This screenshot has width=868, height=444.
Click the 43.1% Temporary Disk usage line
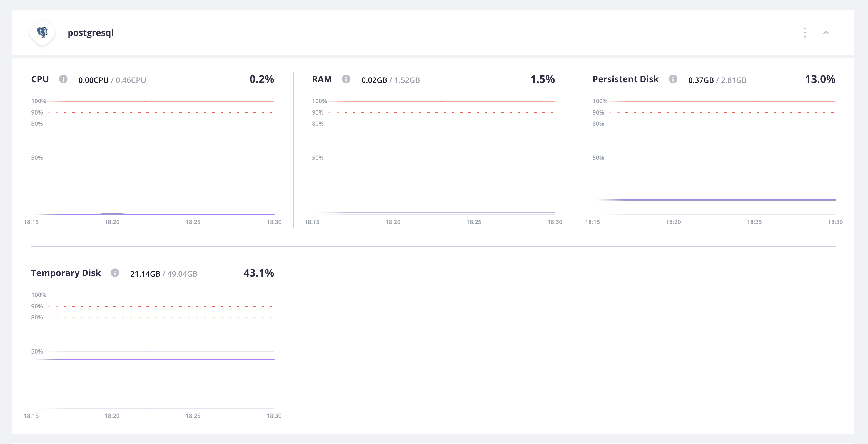(x=152, y=359)
